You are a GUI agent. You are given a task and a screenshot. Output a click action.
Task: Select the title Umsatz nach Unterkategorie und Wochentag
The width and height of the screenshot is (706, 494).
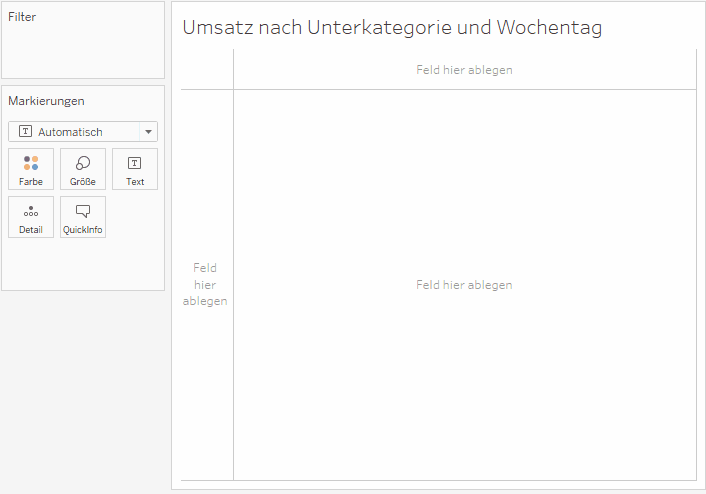point(392,27)
